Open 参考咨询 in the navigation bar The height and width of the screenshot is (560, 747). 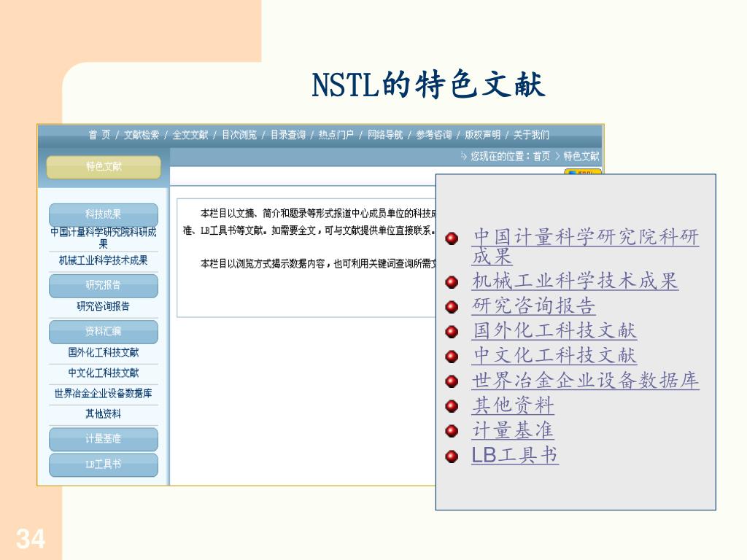click(x=433, y=135)
